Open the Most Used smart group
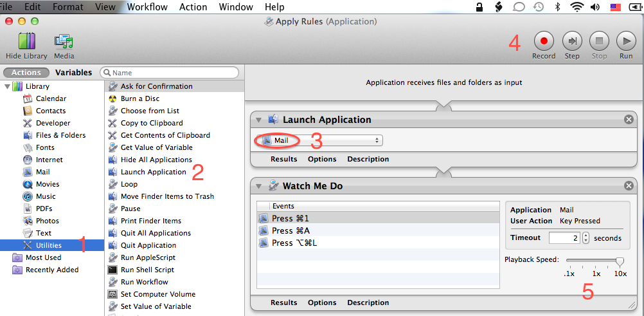The image size is (644, 316). pyautogui.click(x=43, y=257)
